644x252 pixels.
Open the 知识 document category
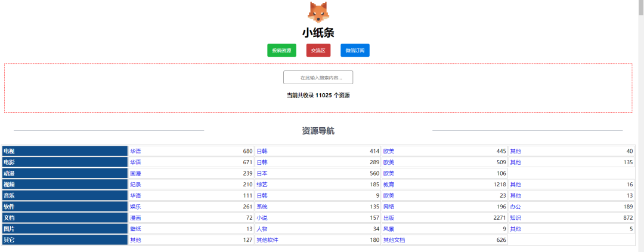(515, 217)
